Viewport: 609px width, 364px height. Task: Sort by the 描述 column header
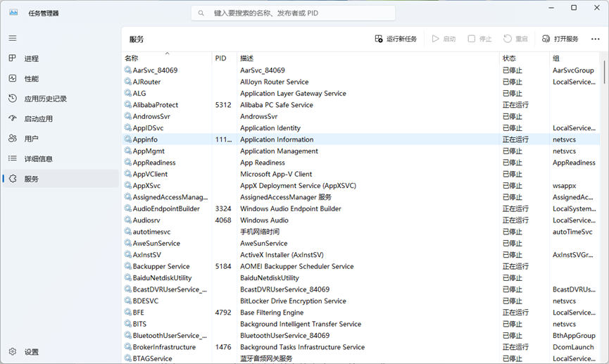click(368, 58)
